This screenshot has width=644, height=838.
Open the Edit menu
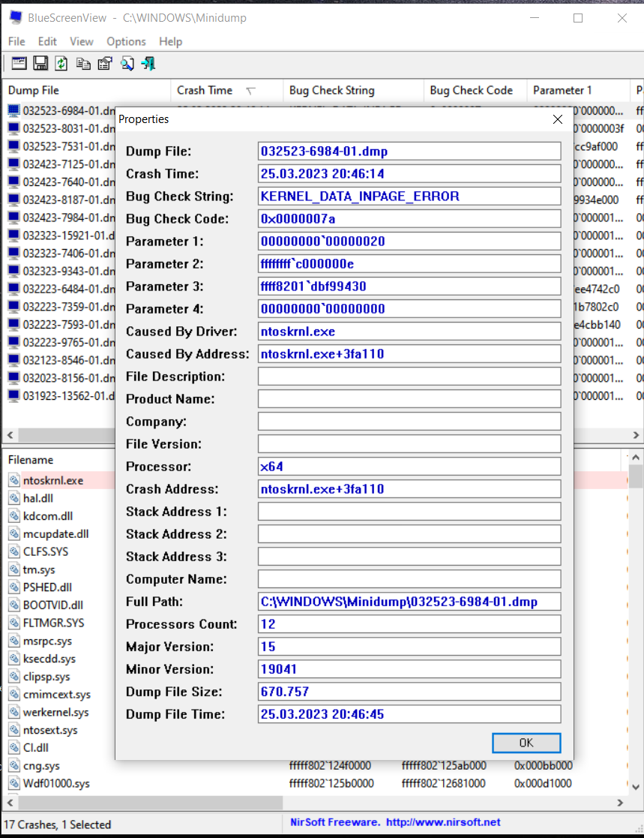point(47,41)
